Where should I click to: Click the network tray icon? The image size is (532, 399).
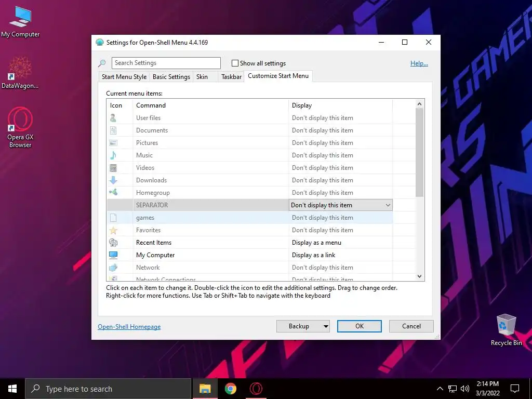(x=453, y=389)
